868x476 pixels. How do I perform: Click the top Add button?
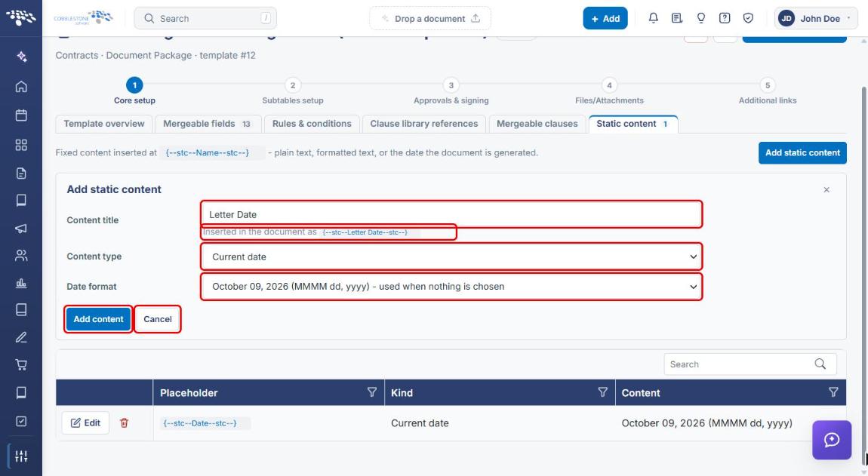click(605, 18)
